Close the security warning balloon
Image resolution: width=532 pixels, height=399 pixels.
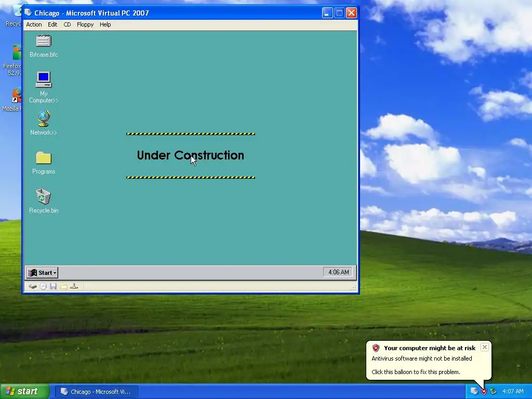(485, 347)
